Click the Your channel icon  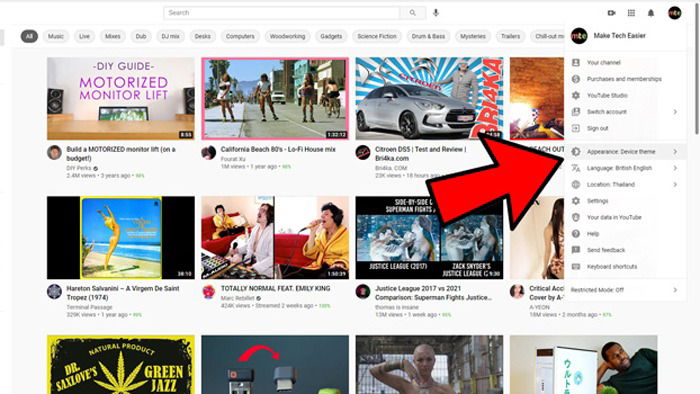point(576,62)
